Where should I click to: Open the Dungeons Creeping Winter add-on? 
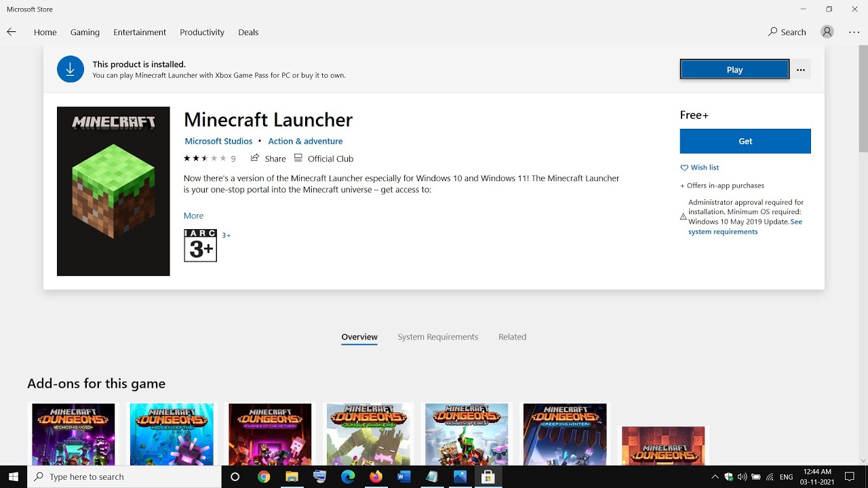pyautogui.click(x=565, y=434)
